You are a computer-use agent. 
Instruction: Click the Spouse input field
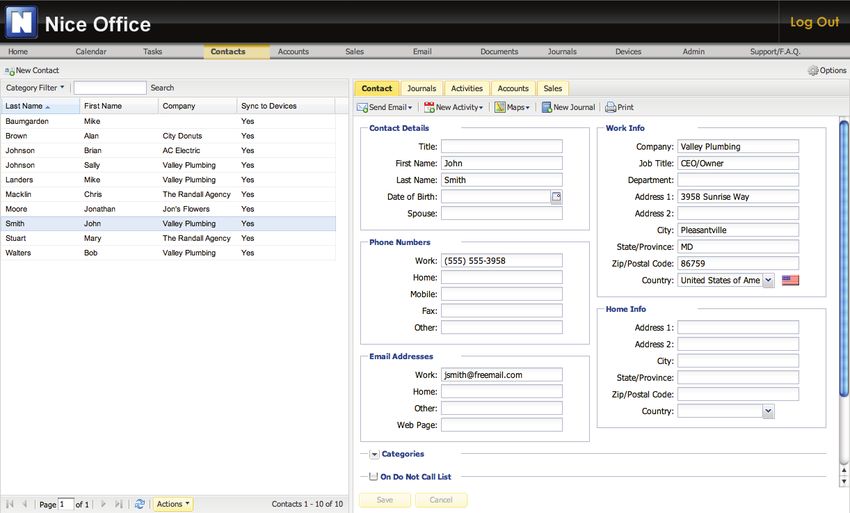pyautogui.click(x=501, y=214)
